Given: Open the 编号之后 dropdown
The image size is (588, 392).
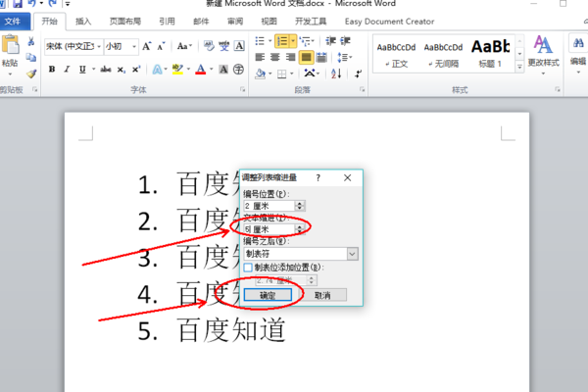Looking at the screenshot, I should [x=352, y=254].
